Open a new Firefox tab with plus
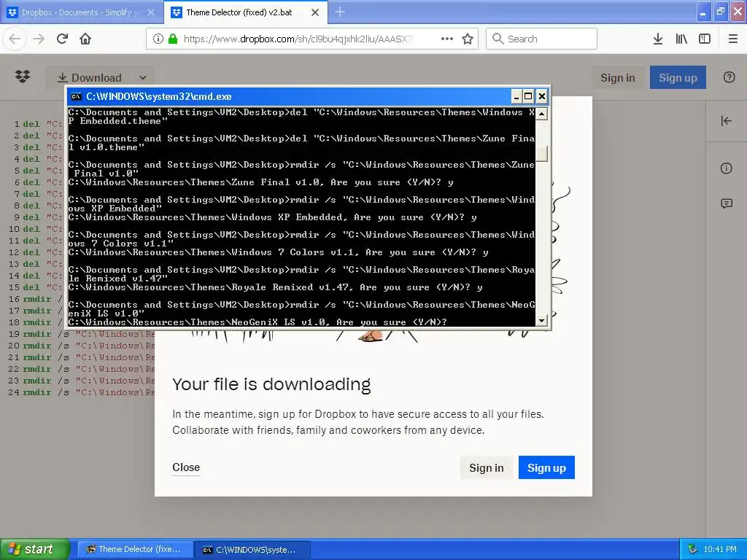This screenshot has height=560, width=747. [340, 12]
